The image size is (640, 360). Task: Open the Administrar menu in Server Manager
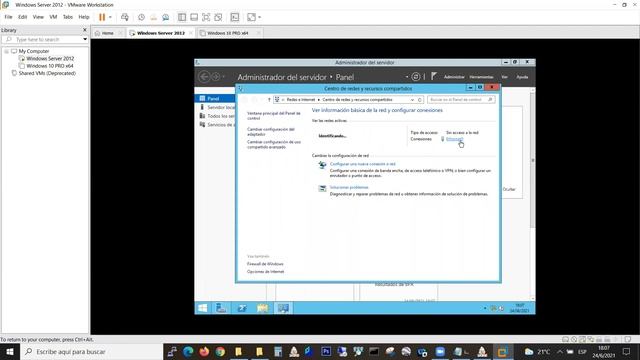[454, 77]
